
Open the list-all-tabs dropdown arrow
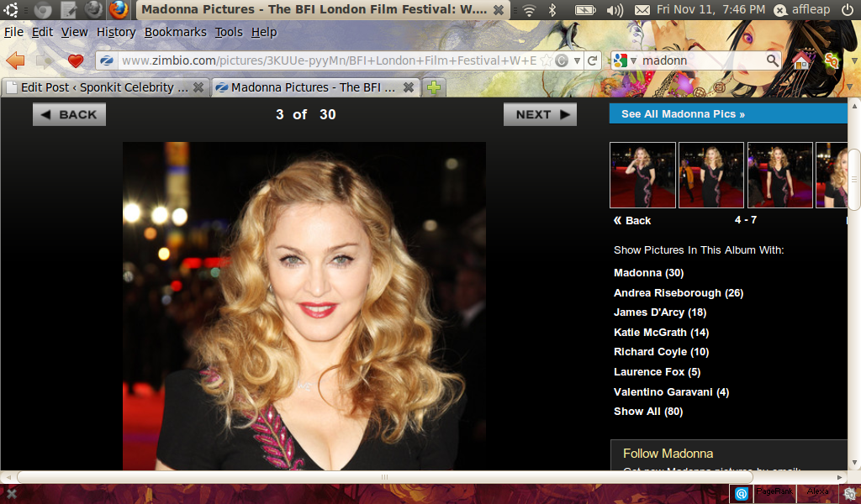pyautogui.click(x=851, y=87)
